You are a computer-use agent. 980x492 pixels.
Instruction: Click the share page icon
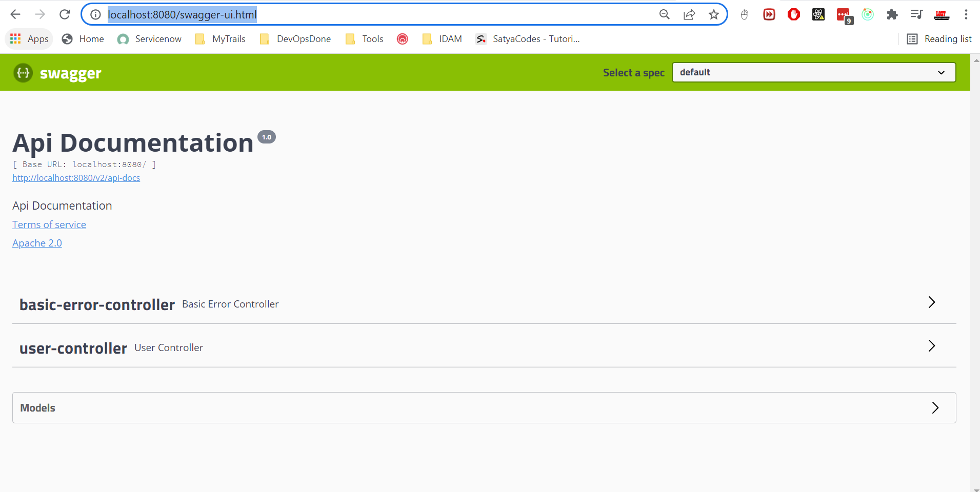(689, 14)
